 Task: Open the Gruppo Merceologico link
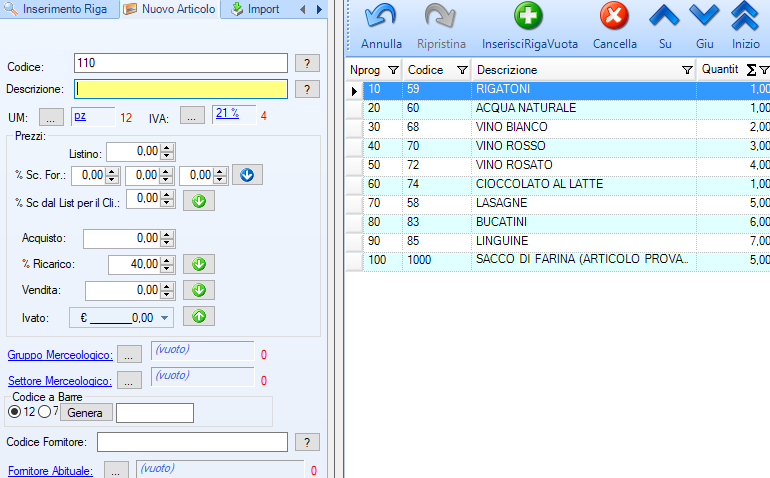pyautogui.click(x=59, y=355)
